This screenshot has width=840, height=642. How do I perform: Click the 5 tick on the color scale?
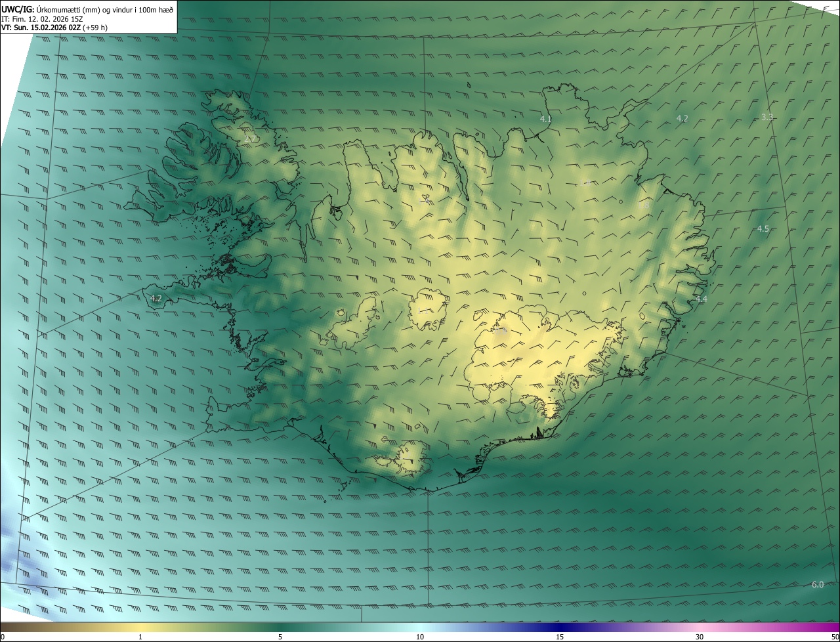pyautogui.click(x=280, y=637)
